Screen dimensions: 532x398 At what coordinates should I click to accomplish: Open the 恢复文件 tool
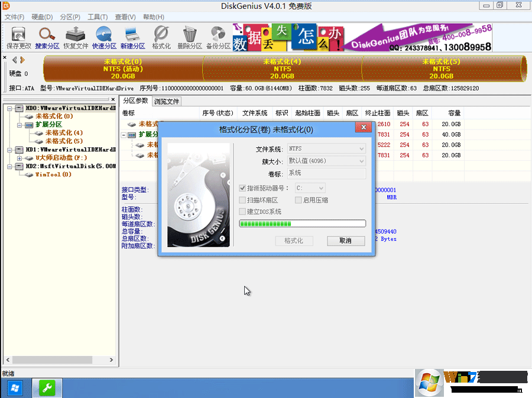click(x=75, y=37)
